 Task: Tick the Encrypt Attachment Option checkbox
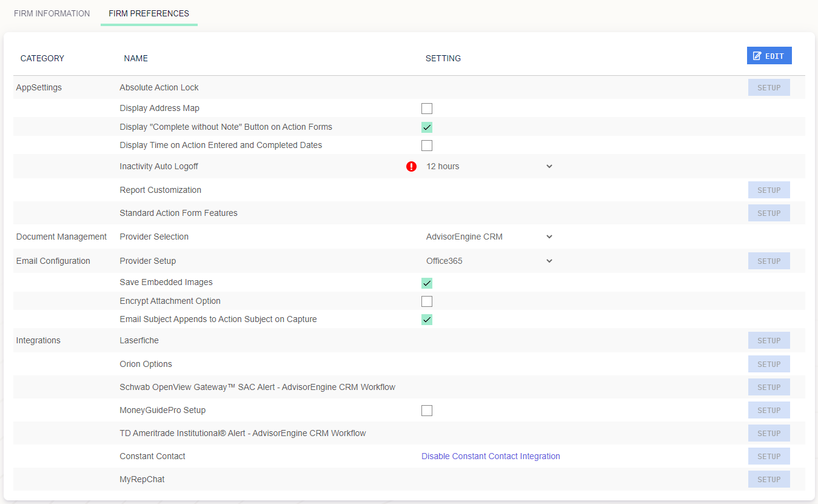point(427,301)
